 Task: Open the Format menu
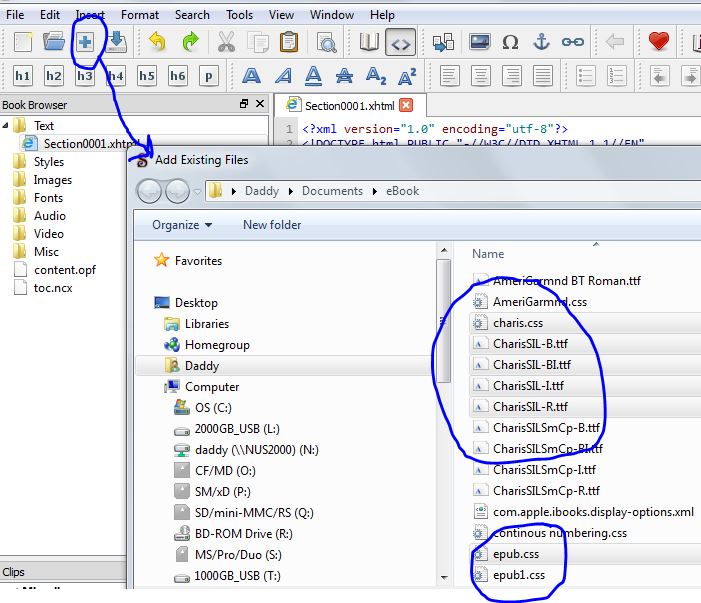pyautogui.click(x=139, y=15)
